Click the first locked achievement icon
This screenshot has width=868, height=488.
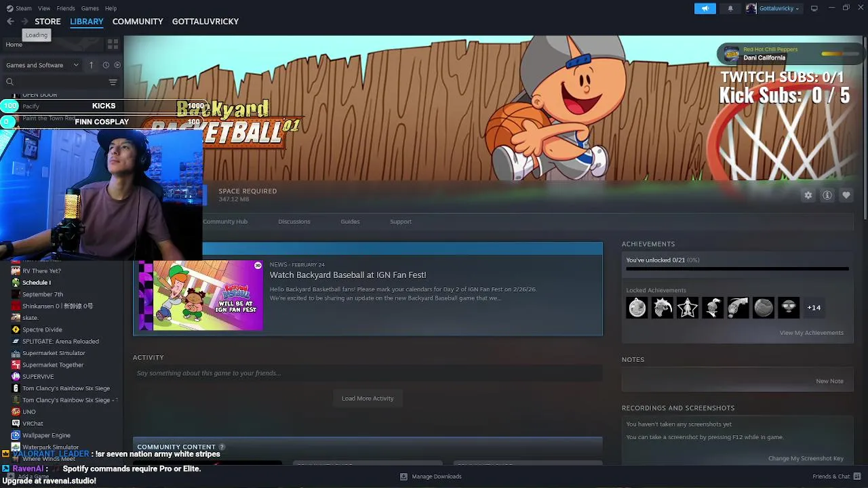tap(637, 308)
